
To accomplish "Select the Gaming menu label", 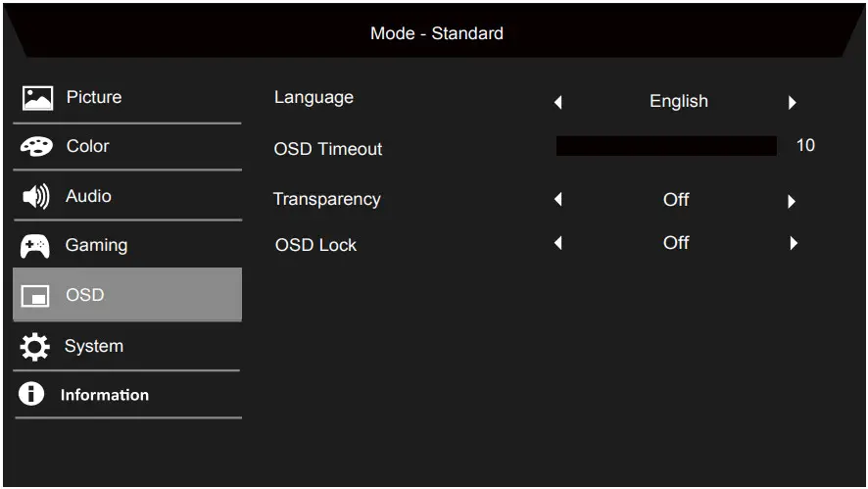I will pyautogui.click(x=96, y=245).
